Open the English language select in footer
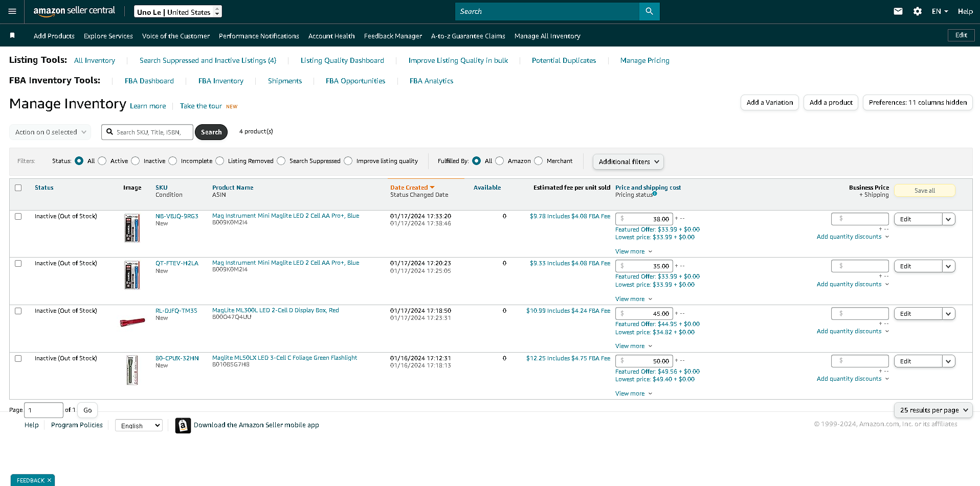This screenshot has width=980, height=486. pyautogui.click(x=139, y=425)
